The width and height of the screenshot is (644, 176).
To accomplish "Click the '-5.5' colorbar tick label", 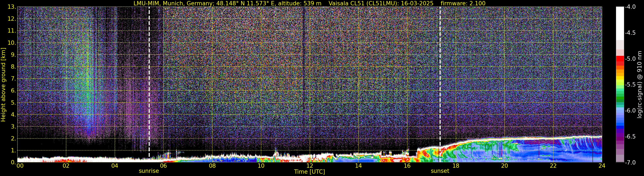I will [x=630, y=85].
